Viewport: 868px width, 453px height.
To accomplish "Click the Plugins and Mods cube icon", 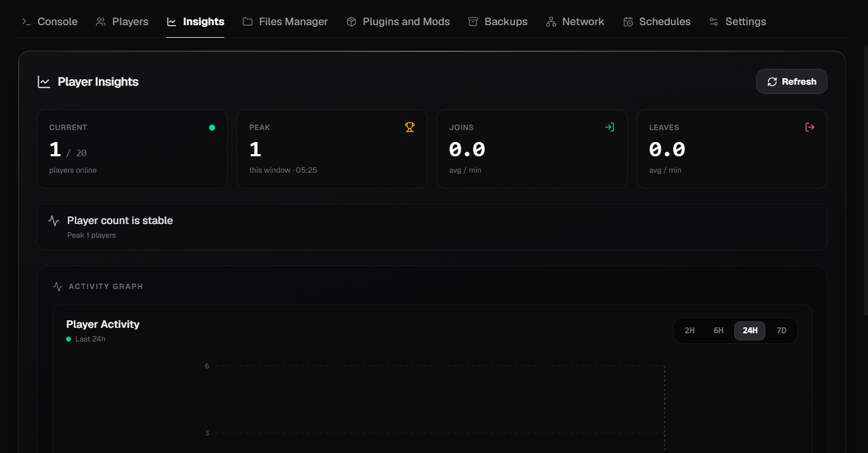I will pos(352,21).
